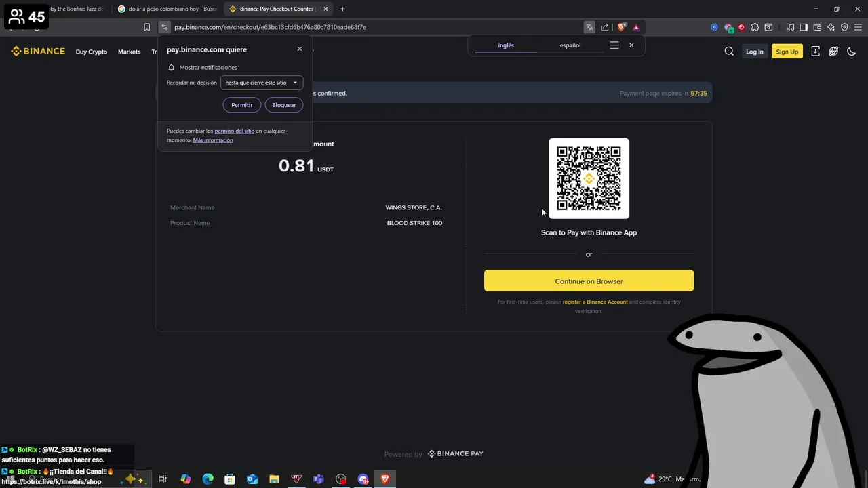Click the site settings icon before URL
The height and width of the screenshot is (488, 868).
[164, 27]
